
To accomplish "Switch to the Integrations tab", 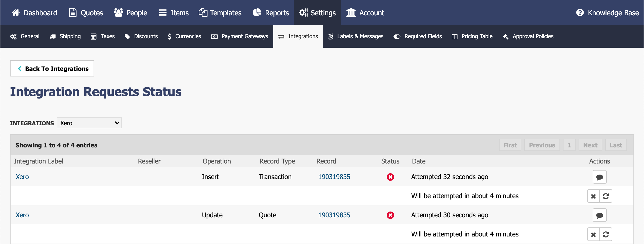I will click(x=298, y=36).
